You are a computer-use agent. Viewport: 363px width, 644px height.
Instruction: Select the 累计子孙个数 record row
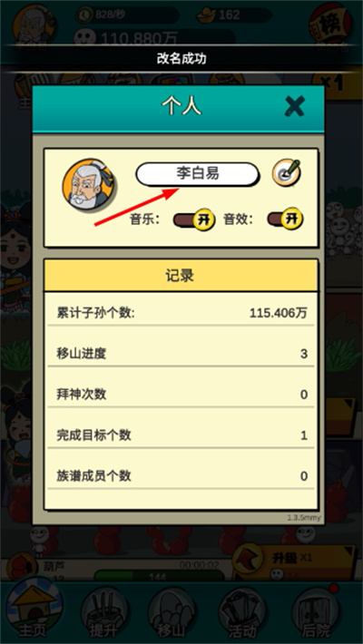pyautogui.click(x=181, y=313)
